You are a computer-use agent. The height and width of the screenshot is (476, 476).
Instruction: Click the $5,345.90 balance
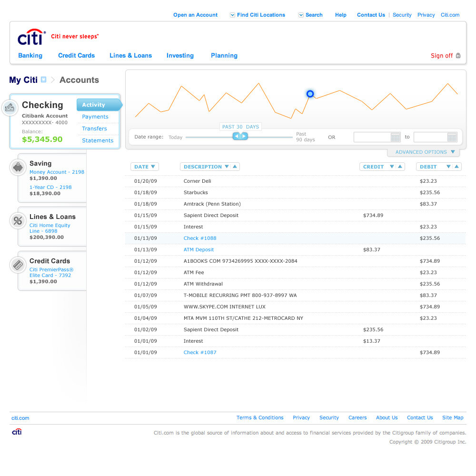point(42,139)
